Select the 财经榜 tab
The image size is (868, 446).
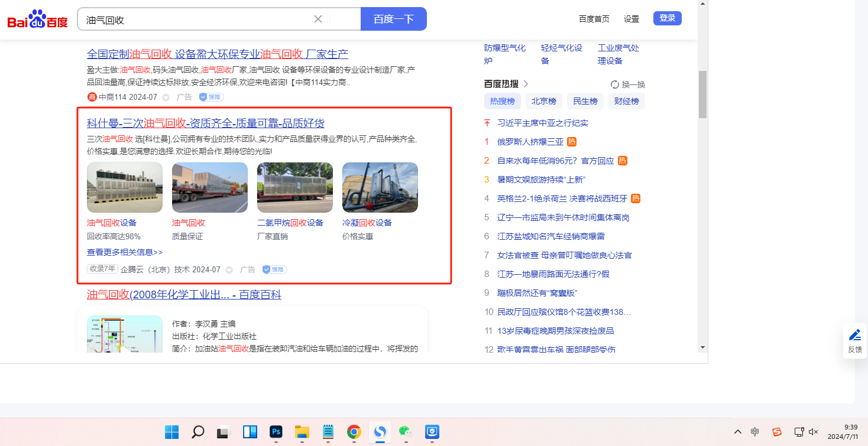626,101
